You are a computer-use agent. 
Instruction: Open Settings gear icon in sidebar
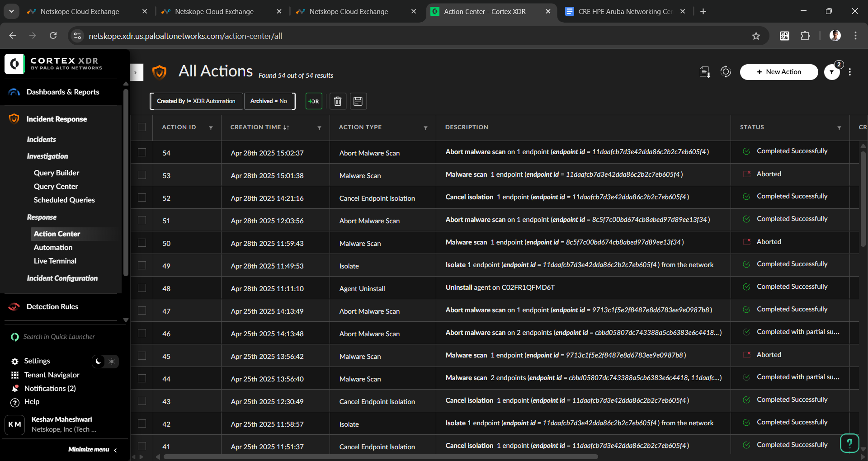coord(15,361)
